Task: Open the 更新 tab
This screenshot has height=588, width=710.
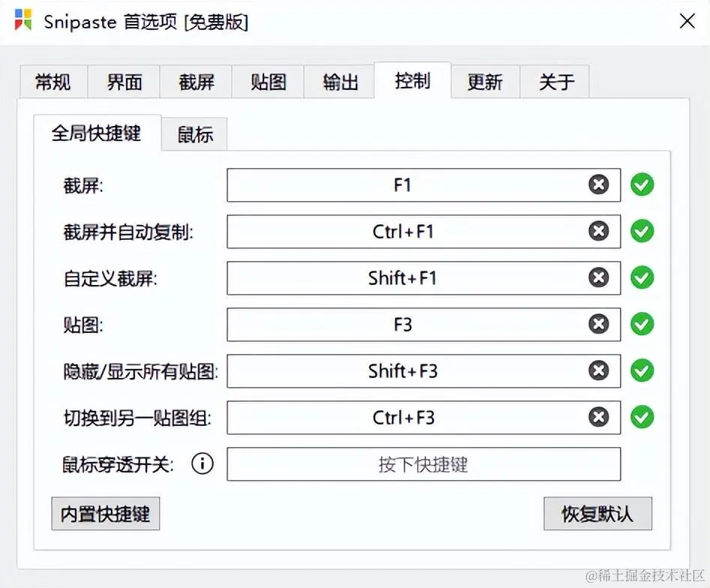Action: 485,82
